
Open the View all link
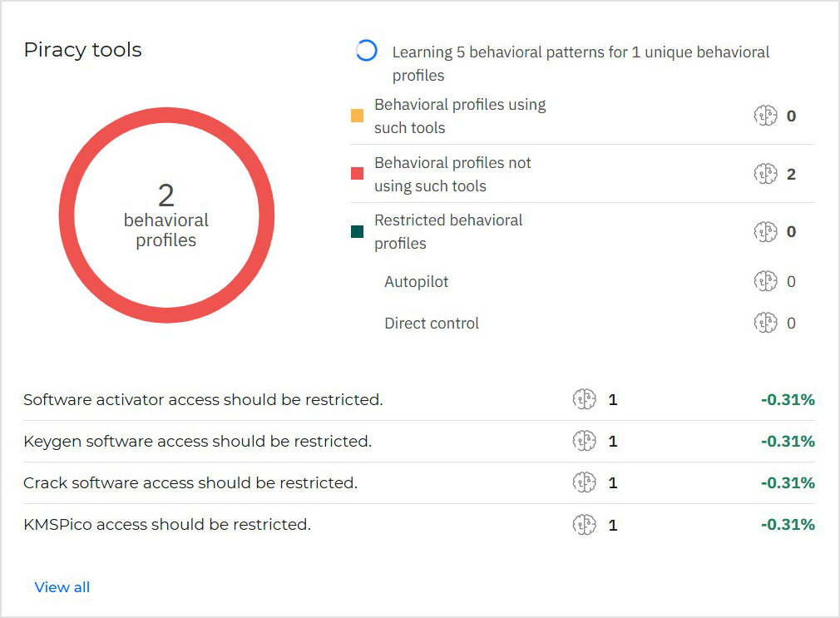pyautogui.click(x=62, y=587)
